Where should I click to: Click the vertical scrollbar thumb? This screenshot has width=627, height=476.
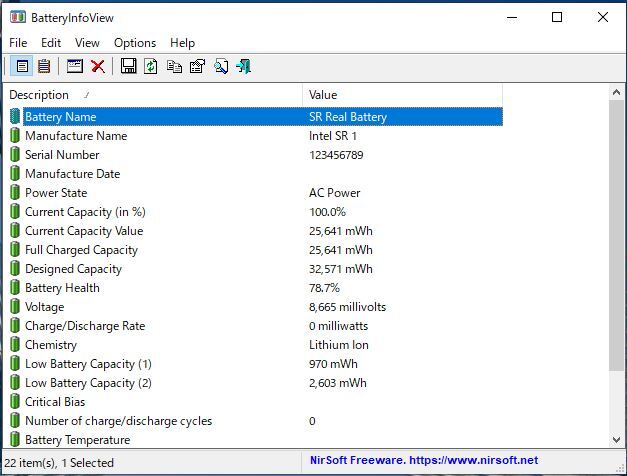[x=616, y=236]
